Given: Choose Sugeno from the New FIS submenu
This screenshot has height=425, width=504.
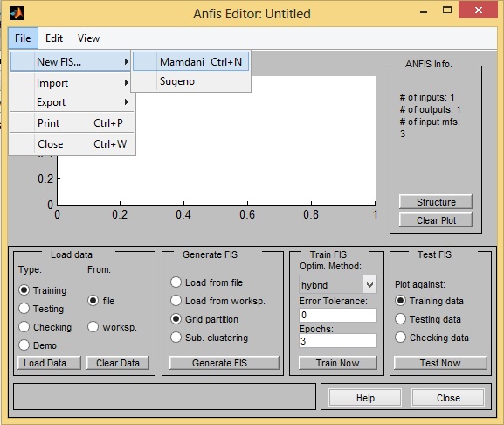Looking at the screenshot, I should [x=190, y=81].
